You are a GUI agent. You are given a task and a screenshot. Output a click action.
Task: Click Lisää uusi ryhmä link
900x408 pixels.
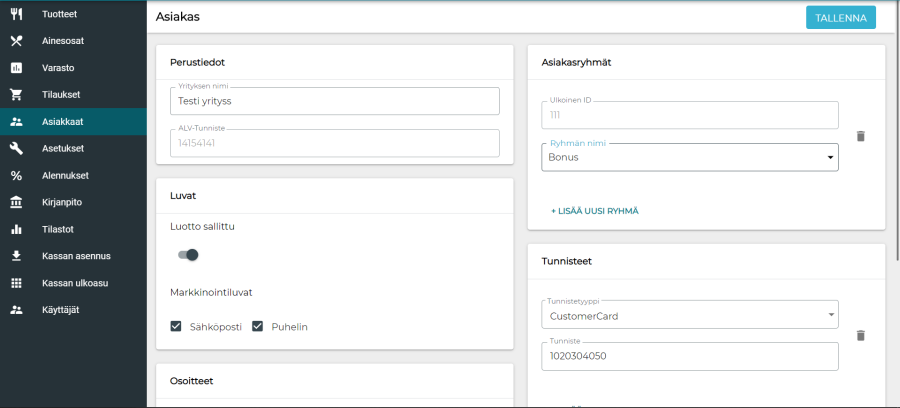click(x=594, y=211)
